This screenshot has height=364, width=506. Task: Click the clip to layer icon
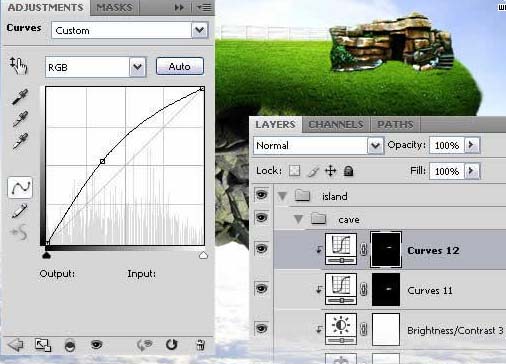(x=69, y=345)
